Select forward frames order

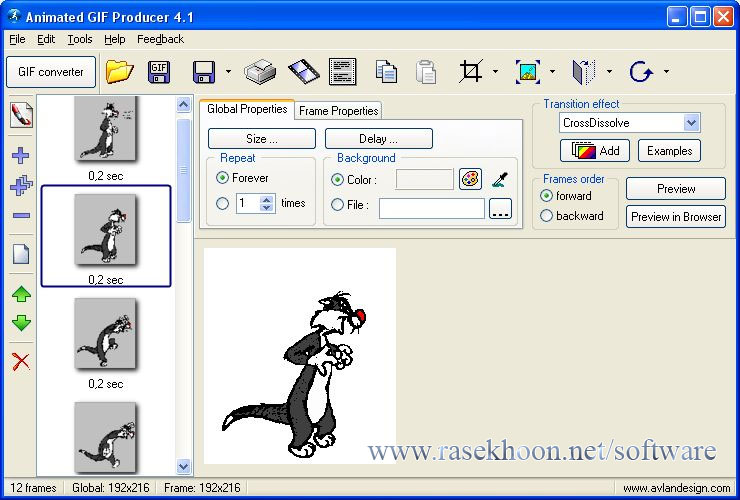coord(546,195)
